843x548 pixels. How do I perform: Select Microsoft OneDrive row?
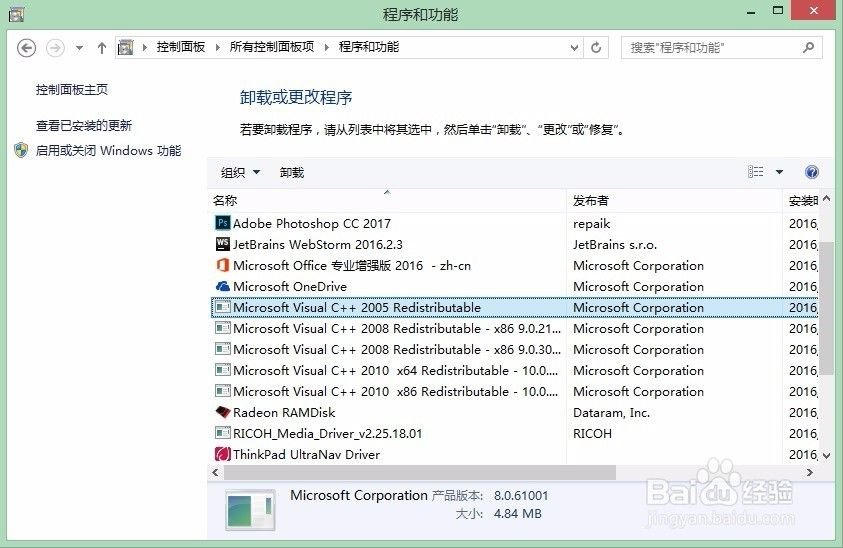tap(515, 286)
